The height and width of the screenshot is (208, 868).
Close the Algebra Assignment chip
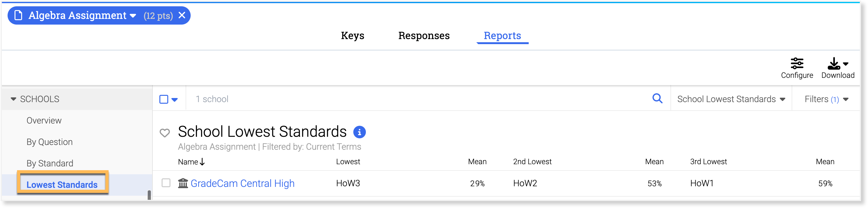pyautogui.click(x=181, y=15)
